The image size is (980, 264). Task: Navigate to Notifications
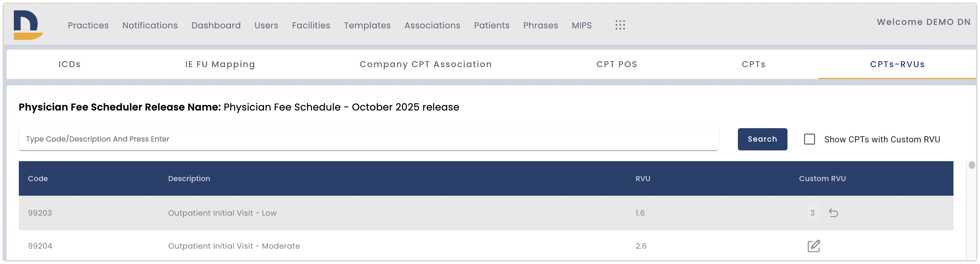coord(150,25)
